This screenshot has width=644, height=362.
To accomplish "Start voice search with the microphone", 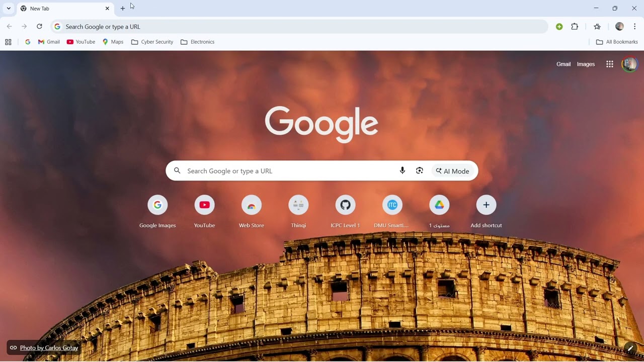I will (403, 171).
